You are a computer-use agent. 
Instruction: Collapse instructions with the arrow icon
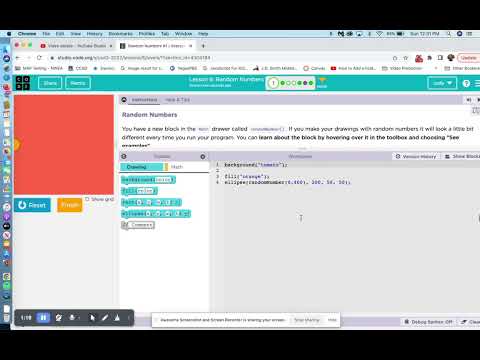tap(124, 100)
